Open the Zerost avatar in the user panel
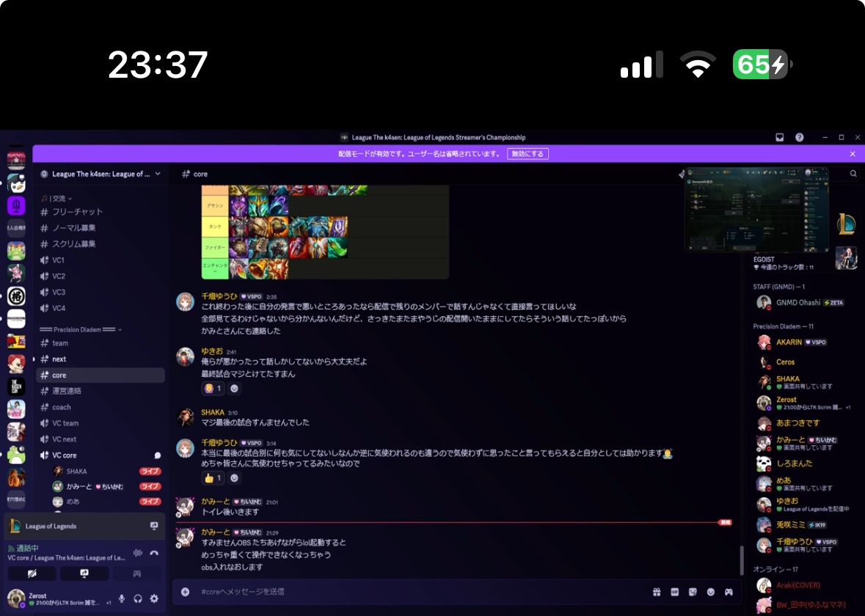 16,599
